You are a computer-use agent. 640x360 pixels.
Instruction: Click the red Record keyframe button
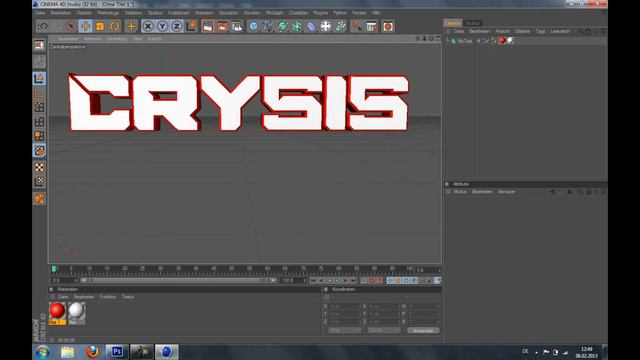pos(372,280)
